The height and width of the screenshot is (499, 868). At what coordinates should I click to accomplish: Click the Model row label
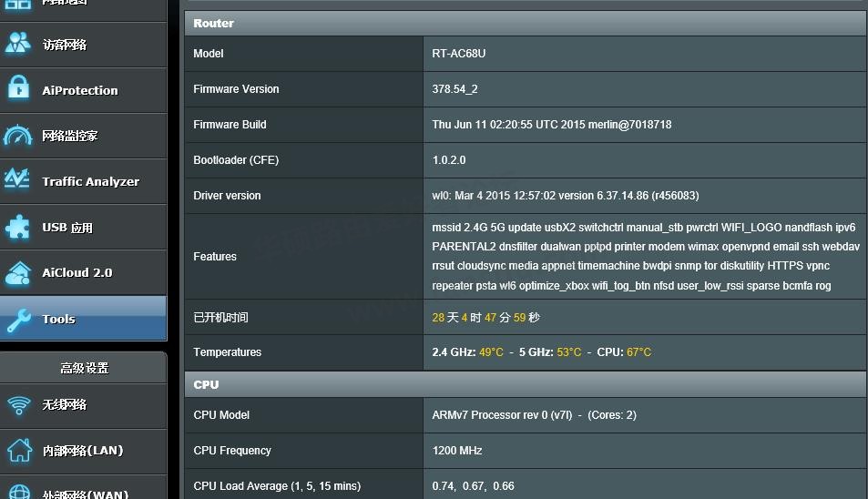tap(209, 54)
